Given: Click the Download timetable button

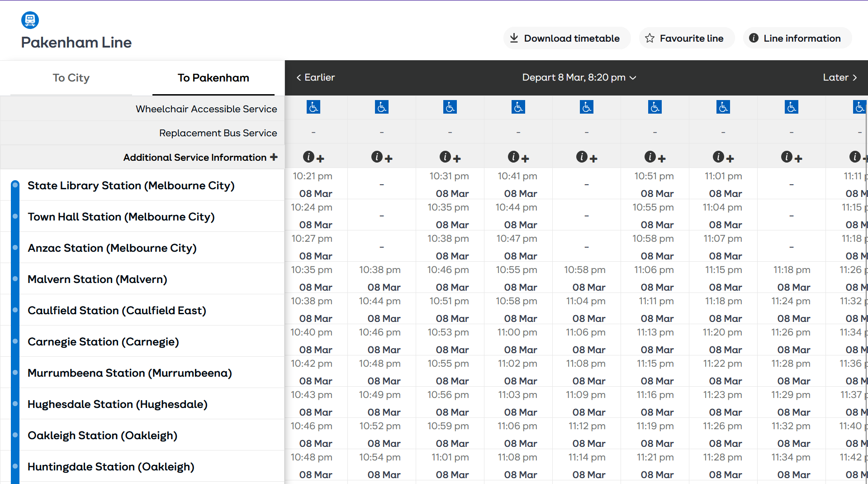Looking at the screenshot, I should click(x=566, y=38).
